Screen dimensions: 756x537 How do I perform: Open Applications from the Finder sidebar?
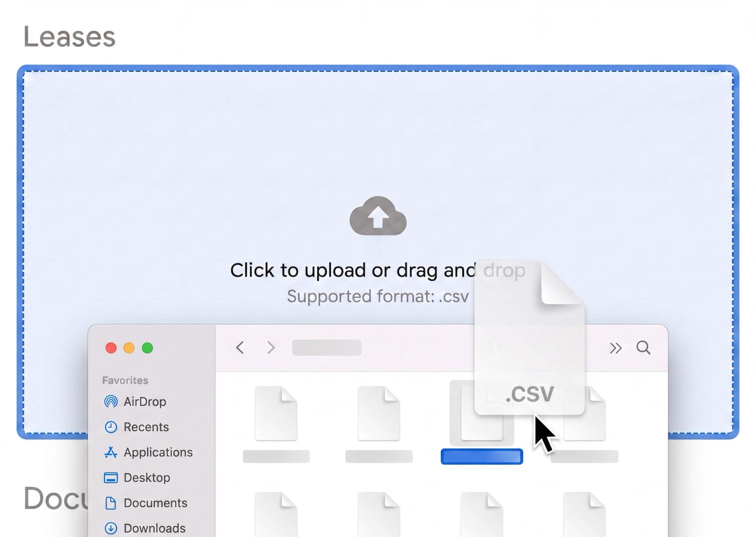148,452
